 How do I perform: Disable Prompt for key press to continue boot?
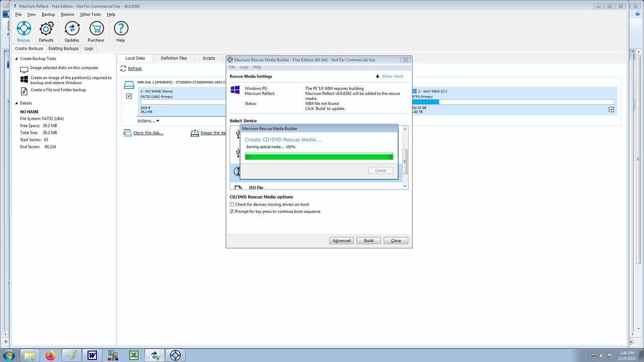(232, 212)
